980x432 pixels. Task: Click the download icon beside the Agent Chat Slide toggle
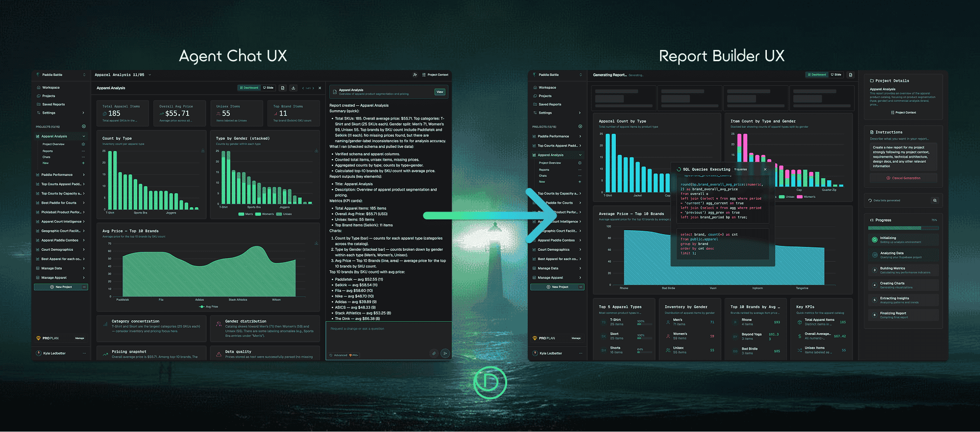tap(293, 88)
